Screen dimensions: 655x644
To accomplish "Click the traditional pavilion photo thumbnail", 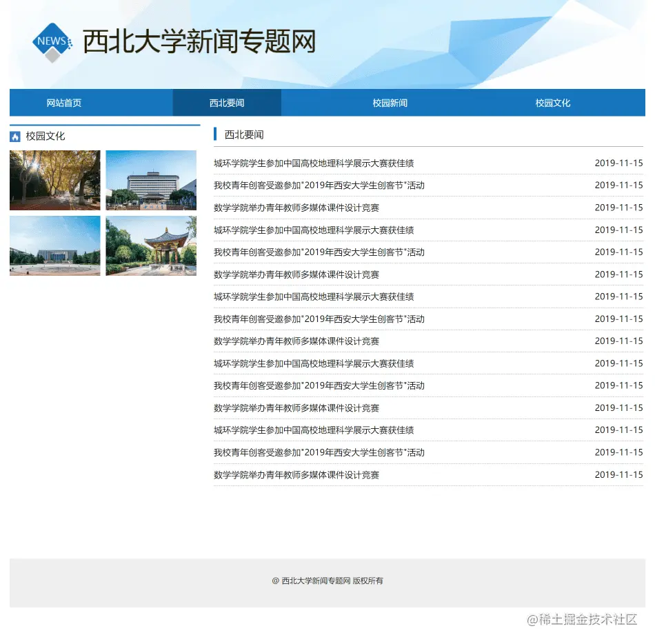I will coord(151,245).
